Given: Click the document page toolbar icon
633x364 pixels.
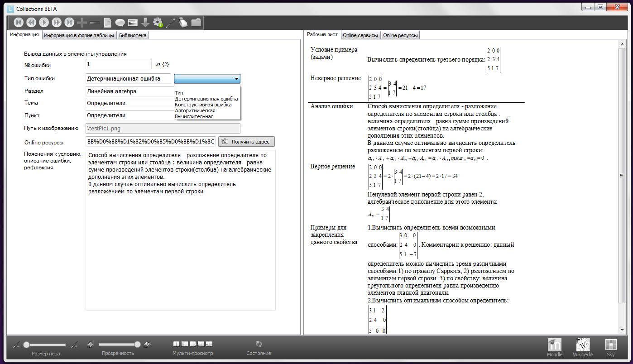Looking at the screenshot, I should click(x=107, y=22).
